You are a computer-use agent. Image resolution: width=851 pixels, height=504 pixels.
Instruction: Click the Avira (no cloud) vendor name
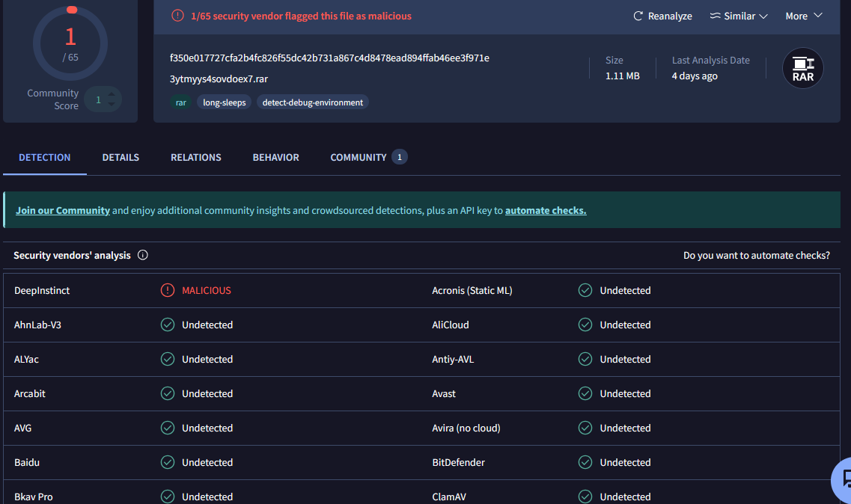[x=466, y=428]
